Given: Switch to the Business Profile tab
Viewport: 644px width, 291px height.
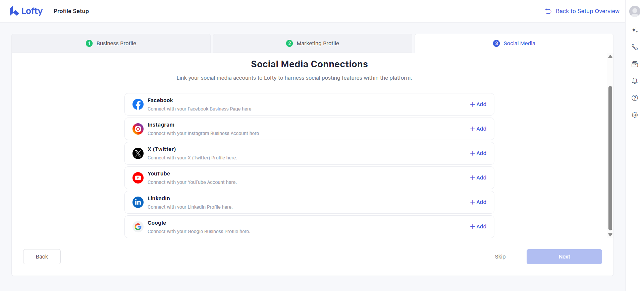Looking at the screenshot, I should point(111,43).
